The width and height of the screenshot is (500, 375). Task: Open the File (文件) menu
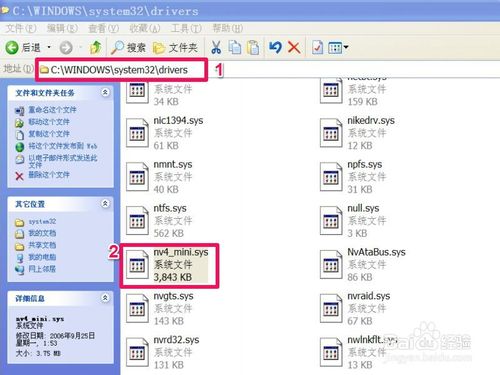(21, 28)
